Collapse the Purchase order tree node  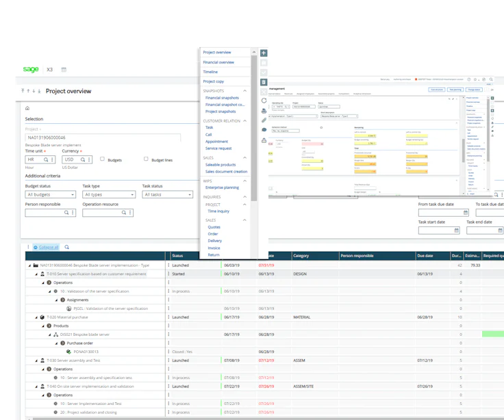point(56,343)
